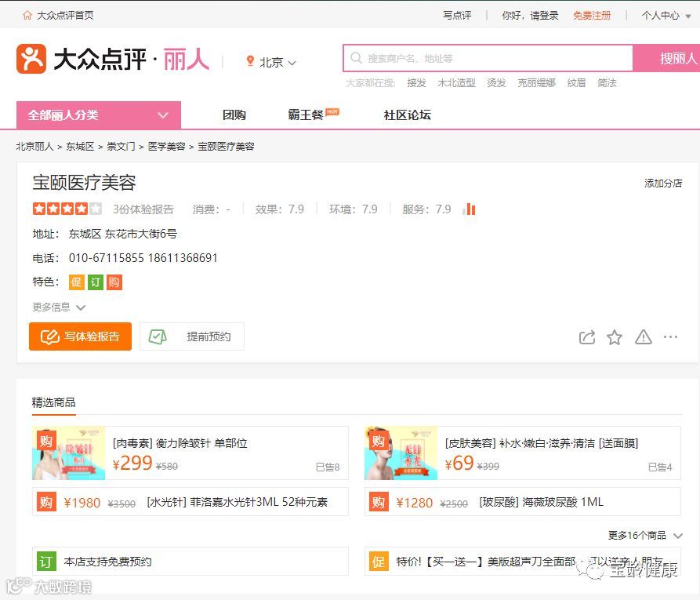Click the green 订 icon beside 本店支持免费预约
The width and height of the screenshot is (700, 600).
[46, 562]
